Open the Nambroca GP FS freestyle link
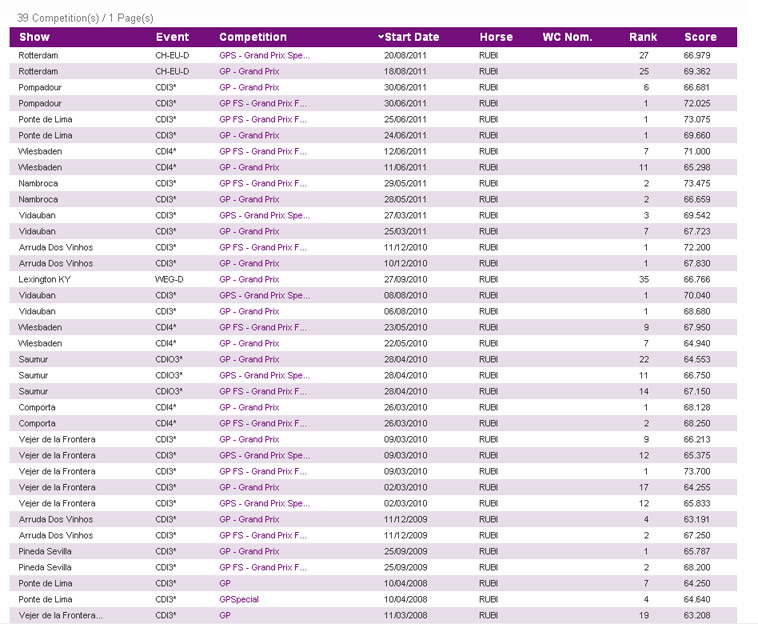 (263, 183)
